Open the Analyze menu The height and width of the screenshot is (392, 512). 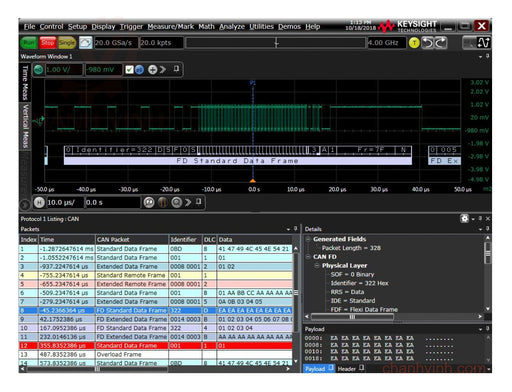232,27
